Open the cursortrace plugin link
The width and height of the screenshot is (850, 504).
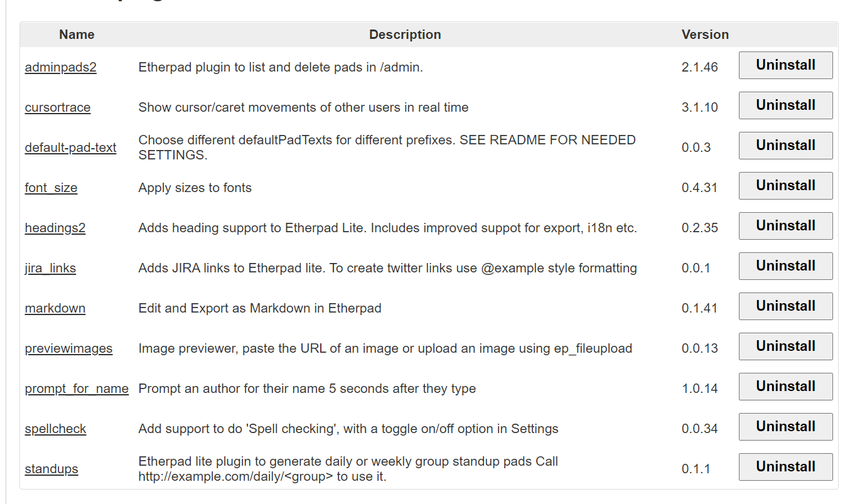tap(58, 107)
